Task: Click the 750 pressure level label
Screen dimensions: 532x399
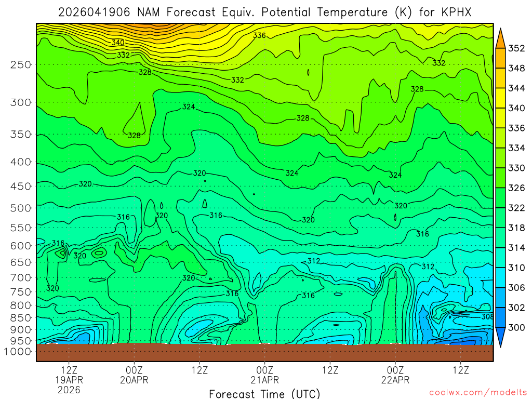Action: [20, 292]
